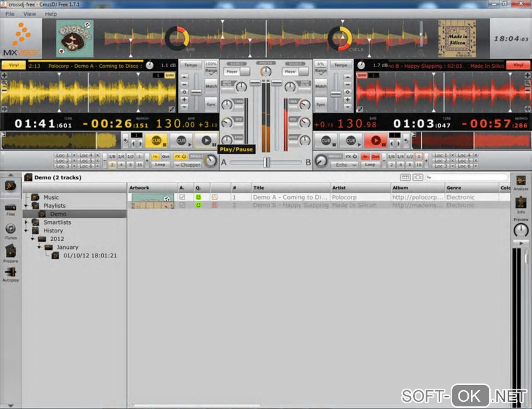Collapse the History tree node
The width and height of the screenshot is (532, 409).
pyautogui.click(x=27, y=230)
